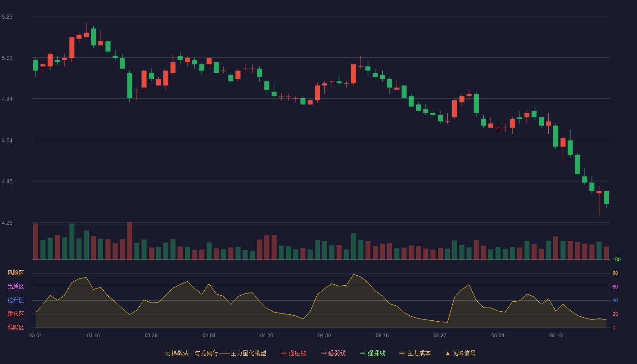Click the 05-27 date label
This screenshot has height=364, width=637.
[440, 335]
